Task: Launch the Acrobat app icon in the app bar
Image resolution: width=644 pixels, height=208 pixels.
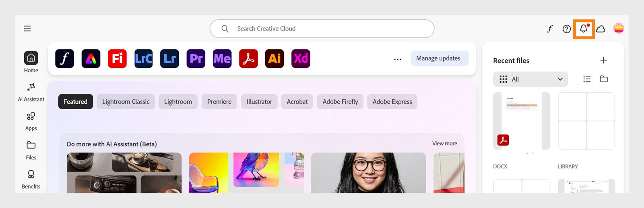Action: click(248, 59)
